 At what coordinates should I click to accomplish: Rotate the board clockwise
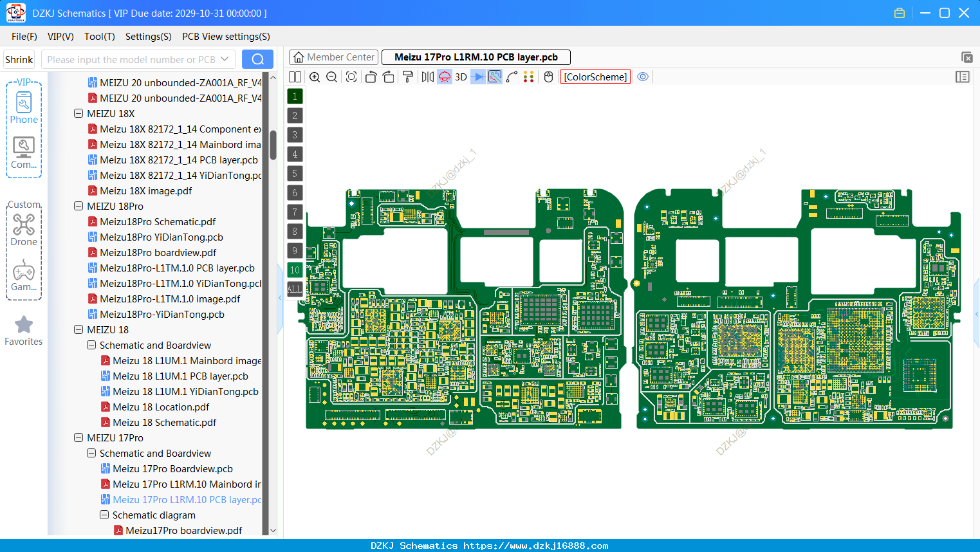(x=388, y=77)
